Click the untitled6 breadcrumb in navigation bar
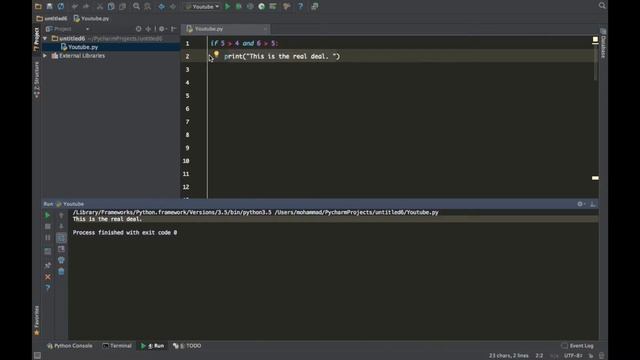Viewport: 640px width, 360px height. coord(51,18)
